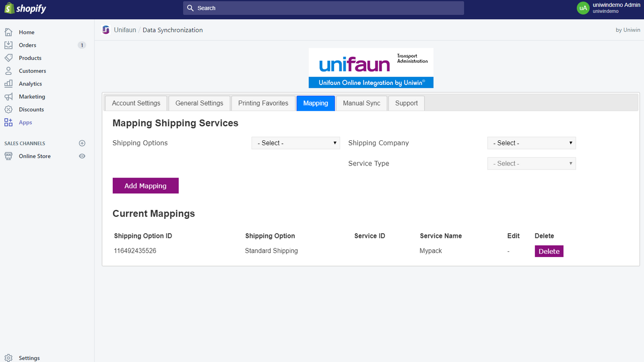Click the Marketing megaphone icon

(x=8, y=97)
